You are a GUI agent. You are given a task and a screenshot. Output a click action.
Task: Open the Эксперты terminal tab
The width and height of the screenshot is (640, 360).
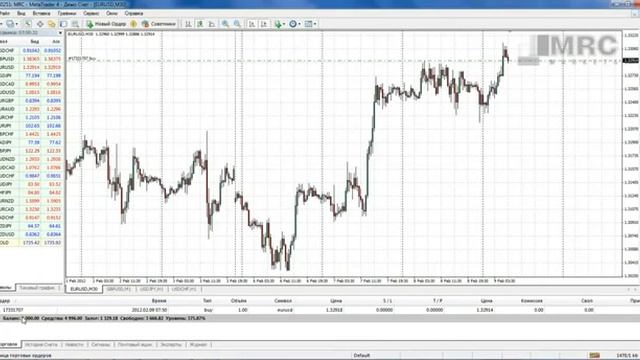[171, 344]
